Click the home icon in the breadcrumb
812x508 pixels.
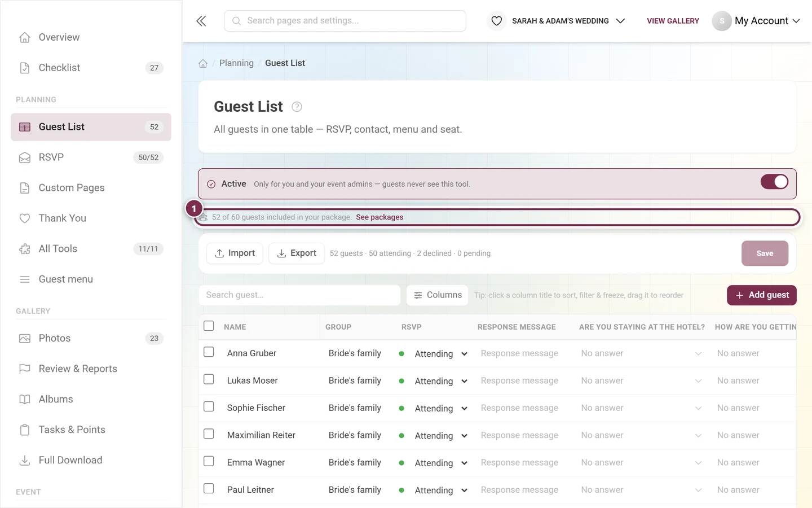point(203,63)
